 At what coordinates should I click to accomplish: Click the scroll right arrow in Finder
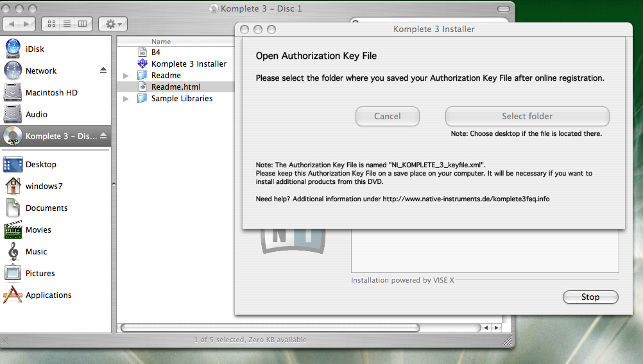point(496,327)
